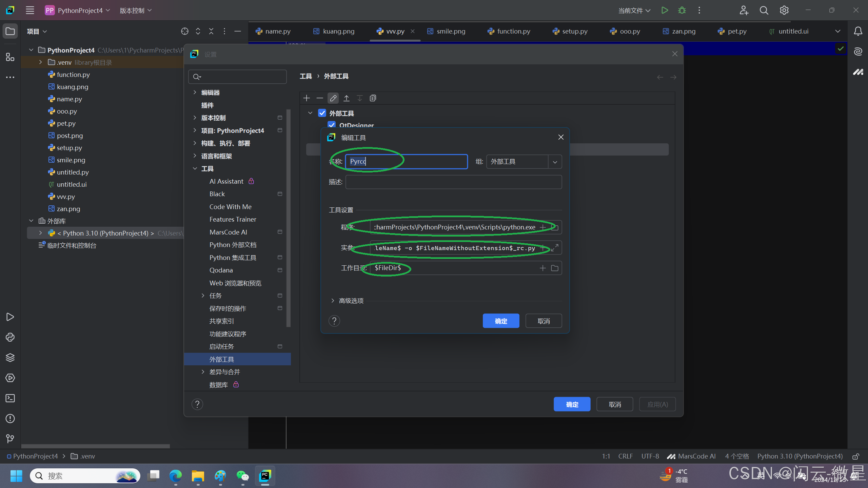This screenshot has width=868, height=488.
Task: Collapse the 工具 settings category
Action: tap(195, 168)
